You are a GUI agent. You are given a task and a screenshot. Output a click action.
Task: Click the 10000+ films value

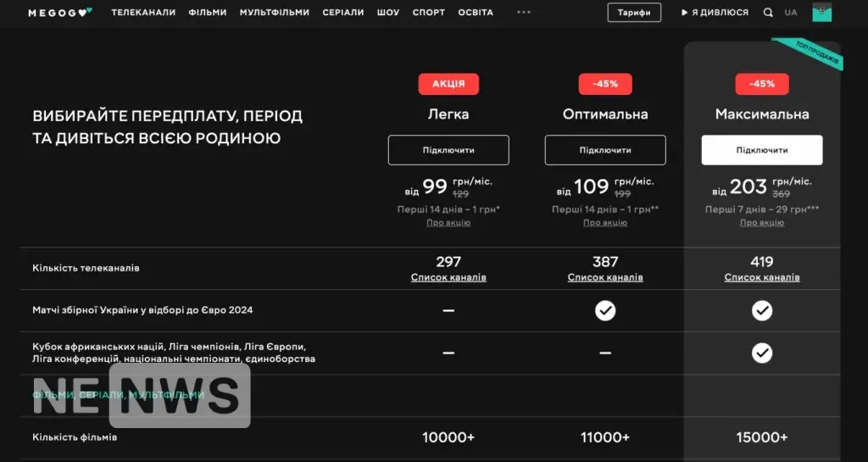pyautogui.click(x=448, y=437)
